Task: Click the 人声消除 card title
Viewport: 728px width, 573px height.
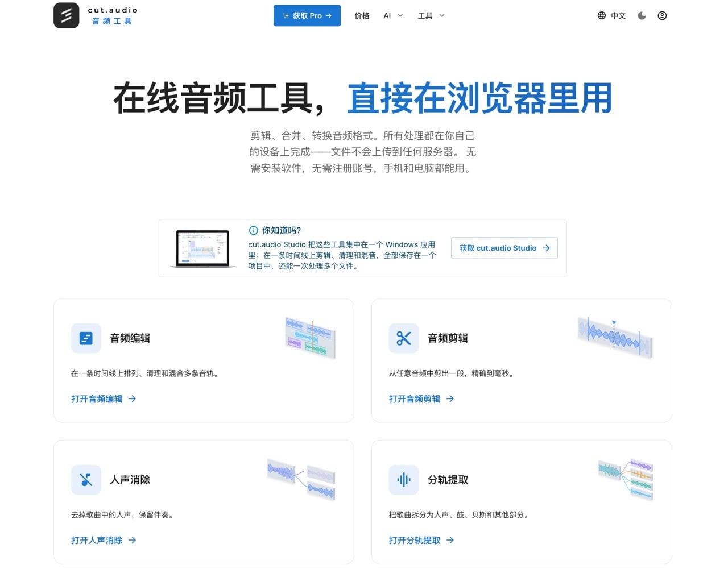Action: [x=130, y=480]
